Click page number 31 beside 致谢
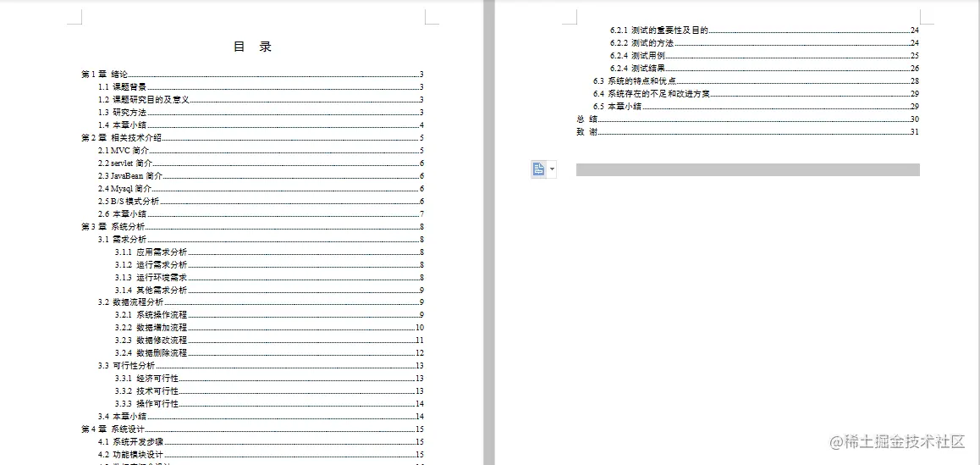 coord(915,132)
